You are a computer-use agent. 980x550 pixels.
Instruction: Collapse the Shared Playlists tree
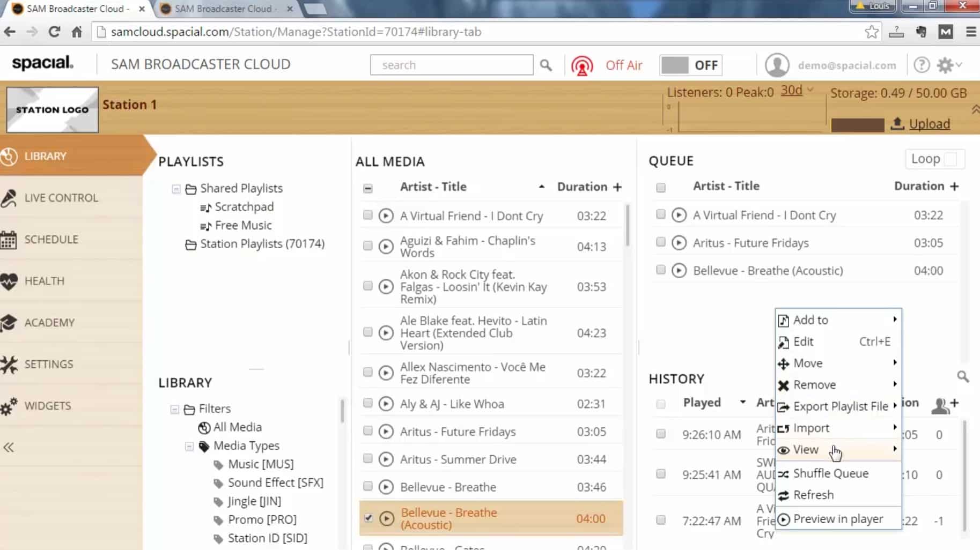point(176,189)
